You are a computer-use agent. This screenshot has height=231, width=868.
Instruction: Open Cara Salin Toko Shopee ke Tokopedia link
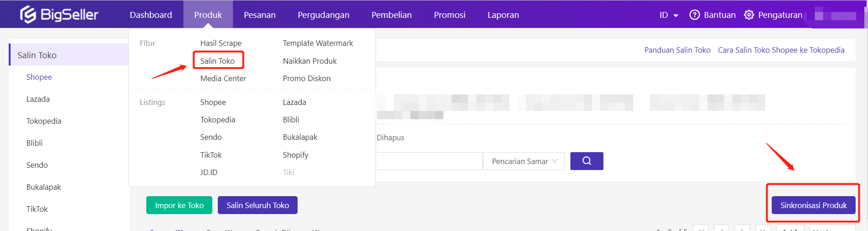(x=781, y=50)
